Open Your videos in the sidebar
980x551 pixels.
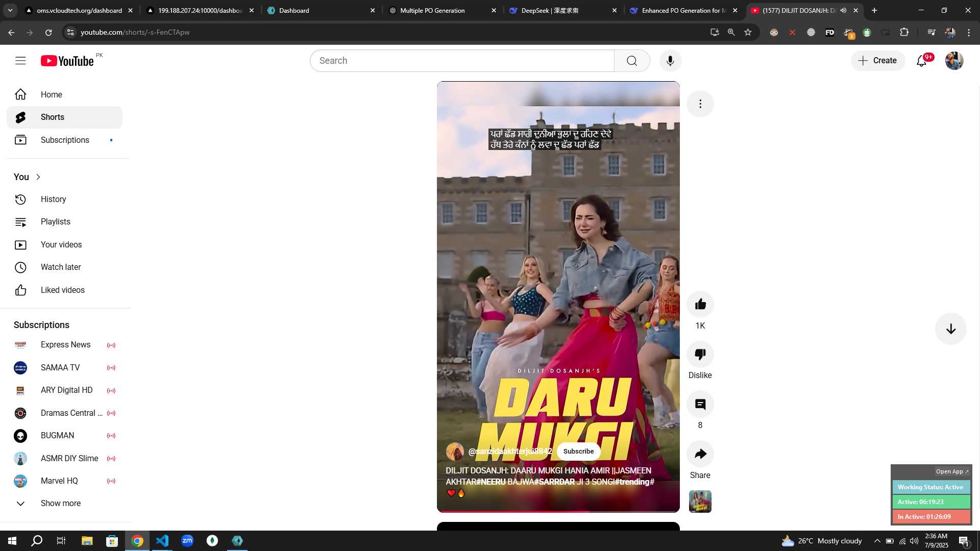click(x=65, y=245)
